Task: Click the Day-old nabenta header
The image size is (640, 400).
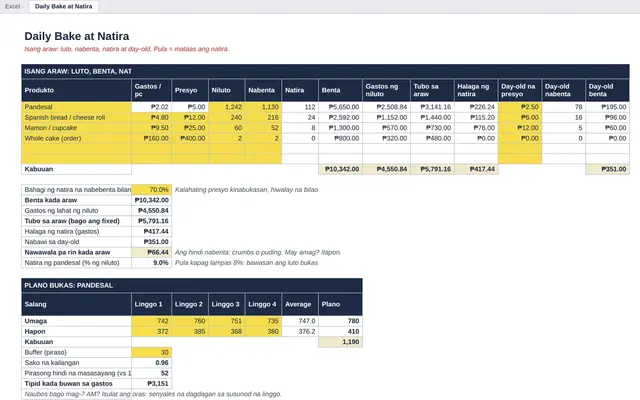Action: pos(564,90)
